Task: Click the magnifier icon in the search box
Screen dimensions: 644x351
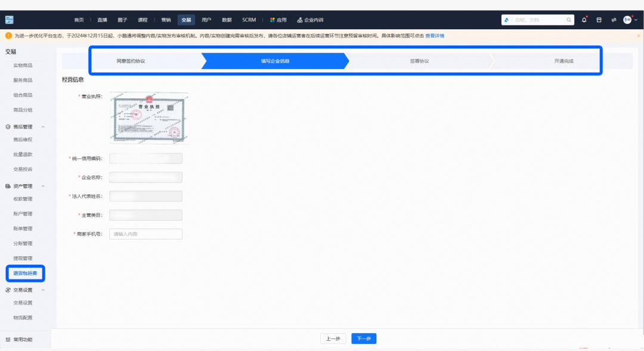Action: (x=569, y=20)
